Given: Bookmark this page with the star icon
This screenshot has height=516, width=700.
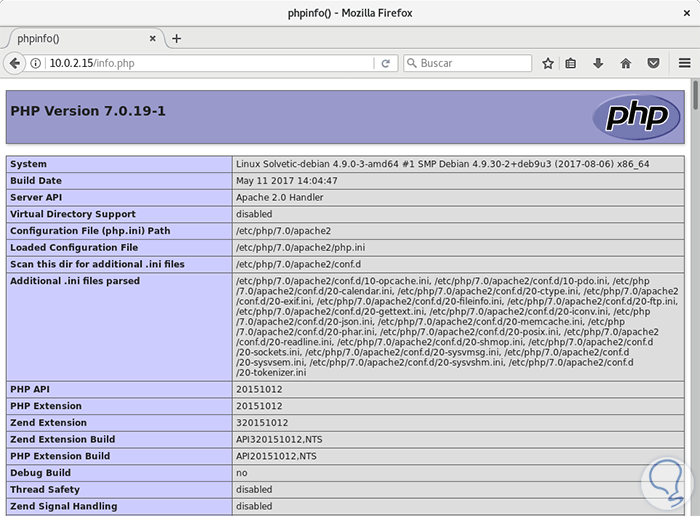Looking at the screenshot, I should click(x=548, y=63).
